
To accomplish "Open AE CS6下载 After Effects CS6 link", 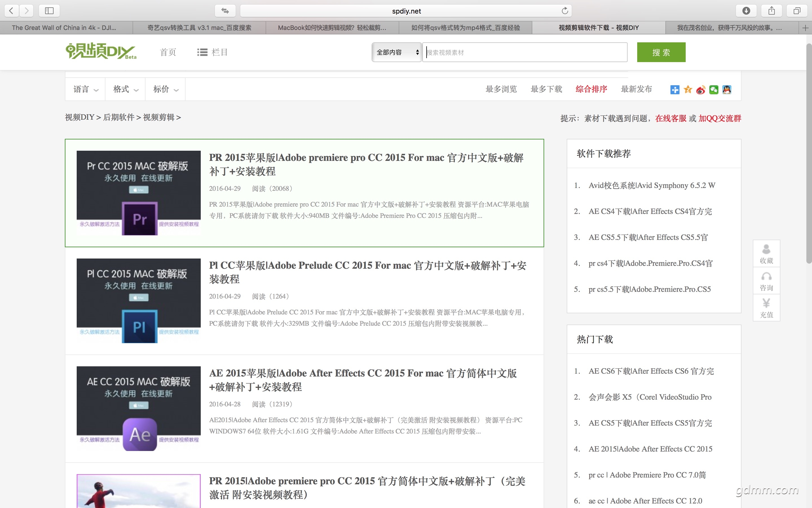I will pyautogui.click(x=651, y=371).
